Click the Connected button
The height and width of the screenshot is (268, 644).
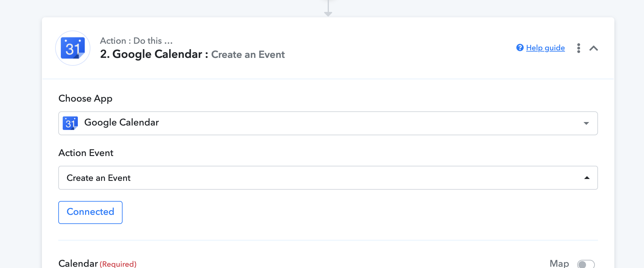pos(90,212)
